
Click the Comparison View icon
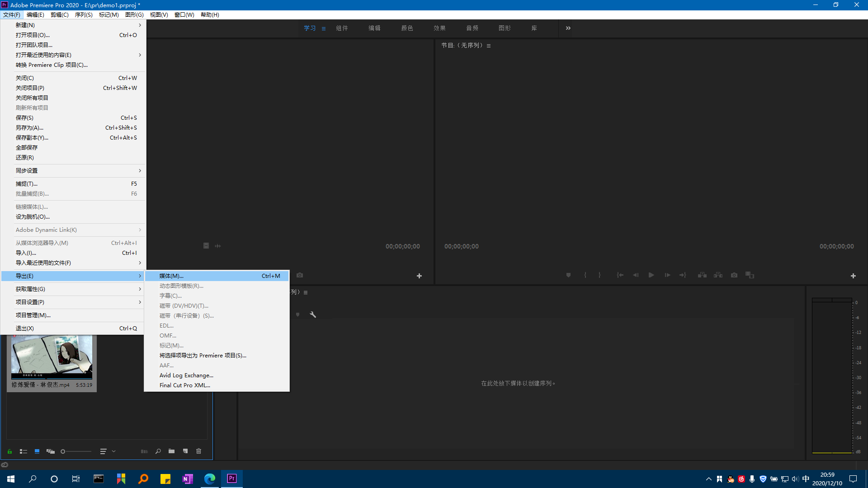[x=750, y=275]
